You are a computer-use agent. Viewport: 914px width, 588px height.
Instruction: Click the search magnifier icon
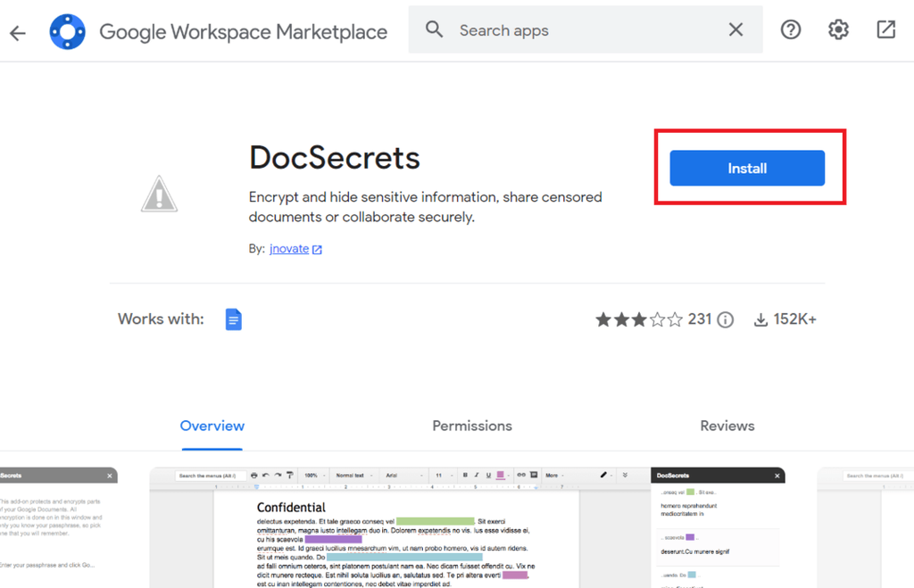click(434, 29)
